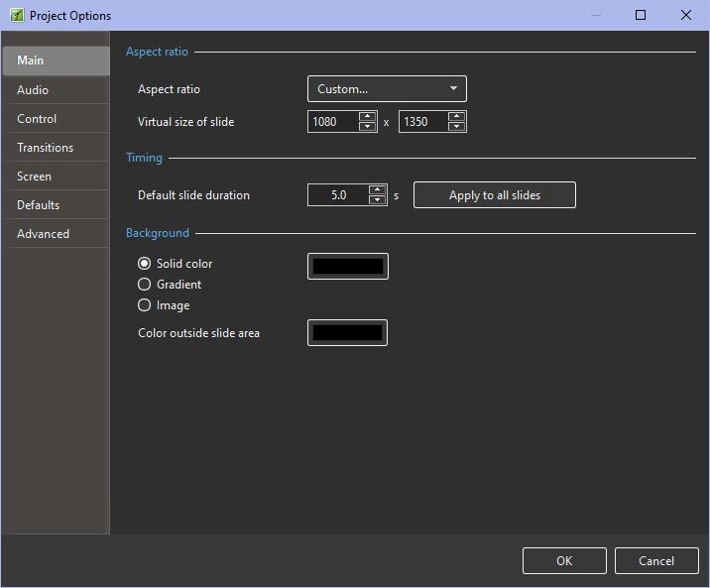Switch to the Audio tab
This screenshot has width=710, height=588.
pos(33,90)
